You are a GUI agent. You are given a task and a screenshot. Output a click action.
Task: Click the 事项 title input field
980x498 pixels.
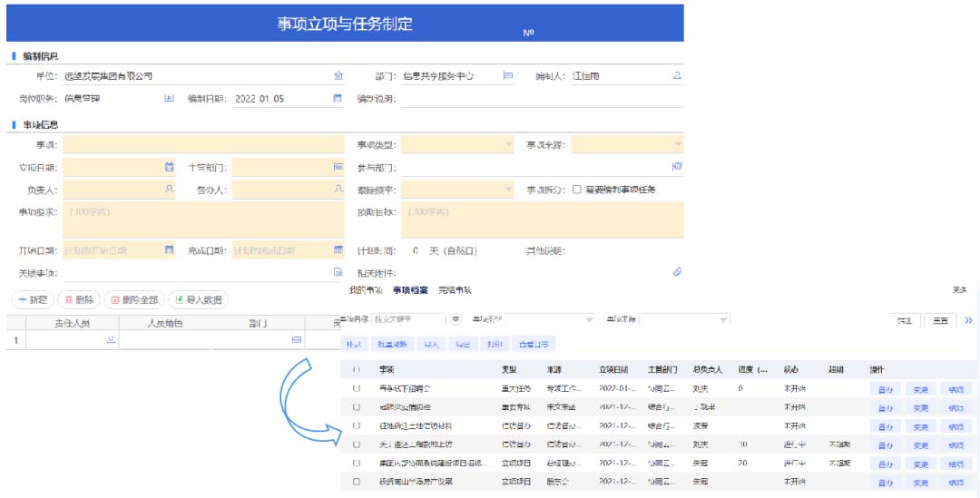click(x=204, y=145)
